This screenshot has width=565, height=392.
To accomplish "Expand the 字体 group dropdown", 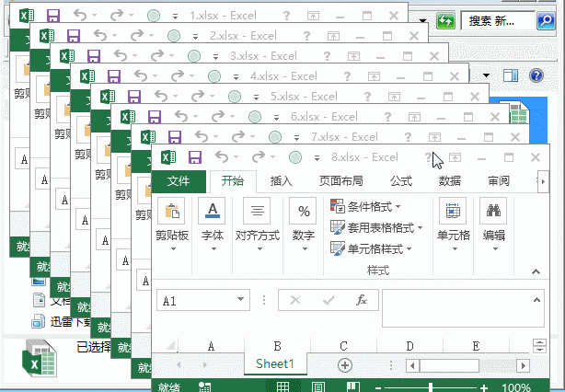I will click(213, 249).
